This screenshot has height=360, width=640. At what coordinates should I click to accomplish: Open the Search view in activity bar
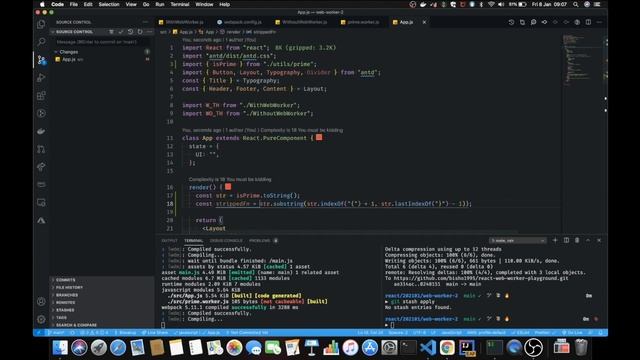click(41, 42)
